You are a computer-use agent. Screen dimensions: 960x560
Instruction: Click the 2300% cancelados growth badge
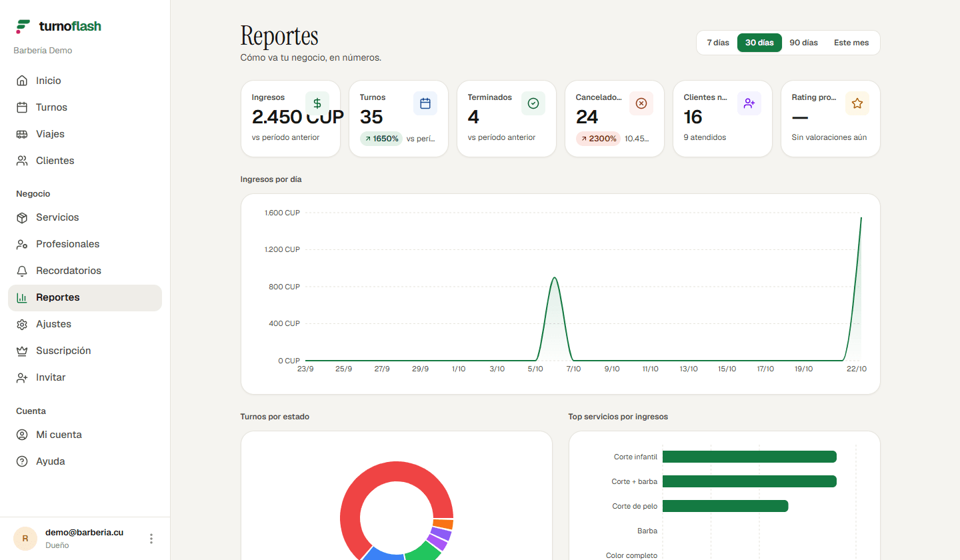tap(598, 139)
